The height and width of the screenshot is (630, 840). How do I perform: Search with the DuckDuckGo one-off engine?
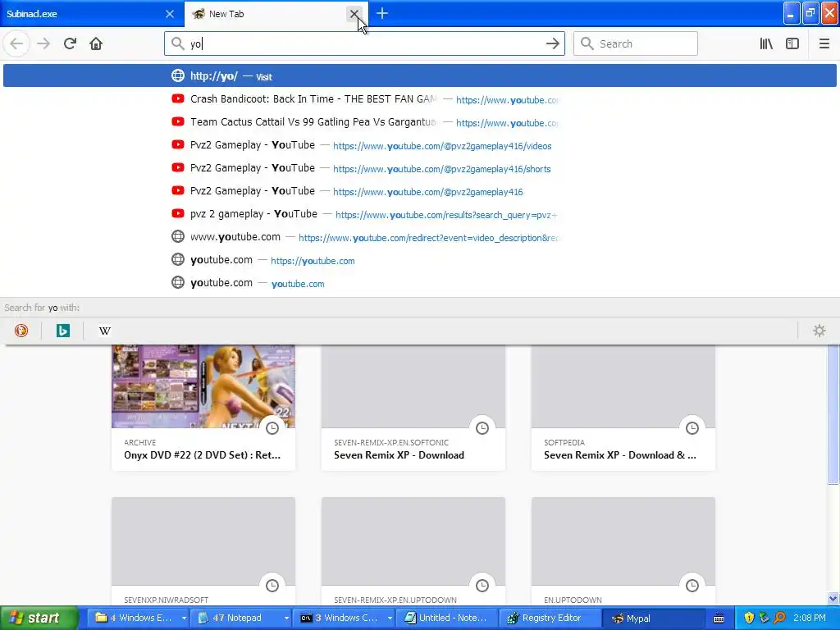click(21, 331)
